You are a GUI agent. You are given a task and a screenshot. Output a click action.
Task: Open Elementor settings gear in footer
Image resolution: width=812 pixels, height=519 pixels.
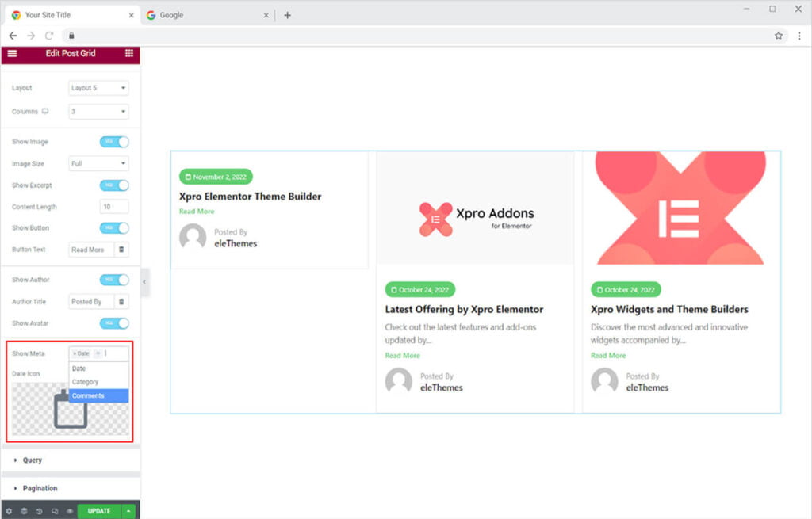(9, 511)
